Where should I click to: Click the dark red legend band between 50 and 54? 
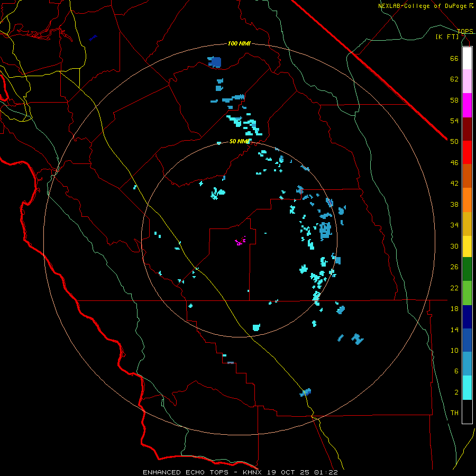[467, 129]
